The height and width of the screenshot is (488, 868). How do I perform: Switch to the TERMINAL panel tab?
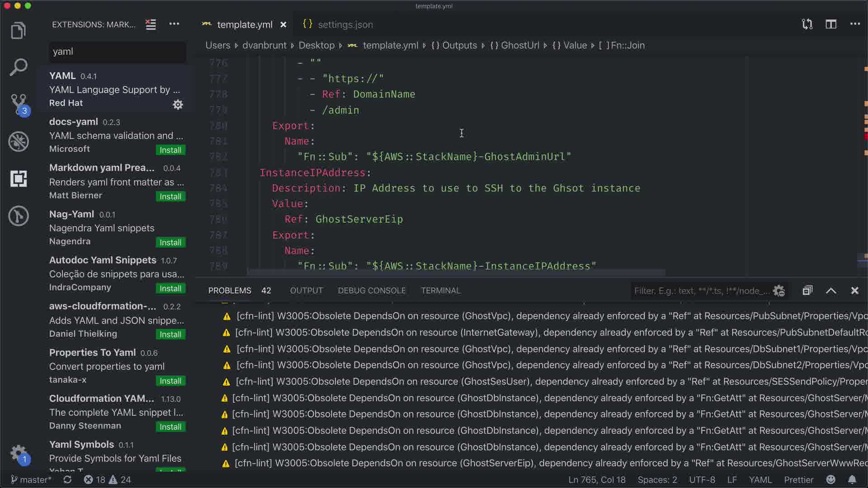(440, 291)
